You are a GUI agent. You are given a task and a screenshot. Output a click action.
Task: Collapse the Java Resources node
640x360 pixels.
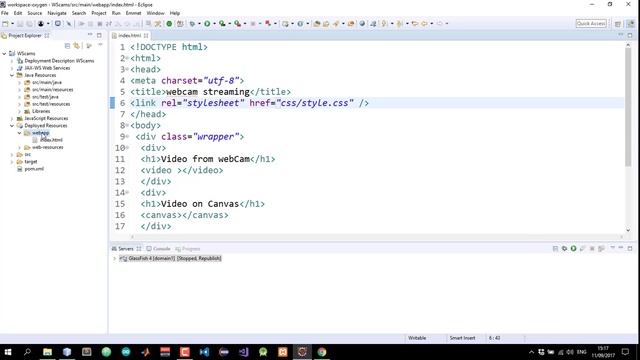click(12, 75)
